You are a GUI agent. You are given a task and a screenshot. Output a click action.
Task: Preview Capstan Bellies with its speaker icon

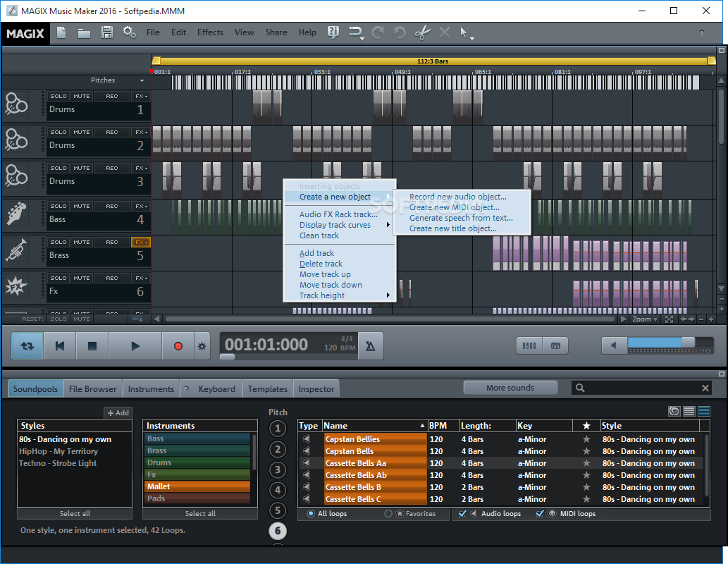coord(307,439)
